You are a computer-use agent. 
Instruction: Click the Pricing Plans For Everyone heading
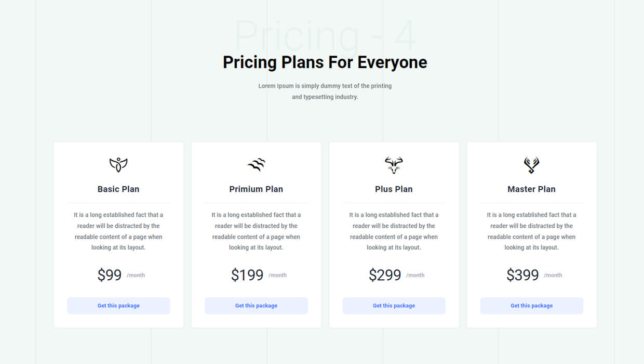pos(325,62)
